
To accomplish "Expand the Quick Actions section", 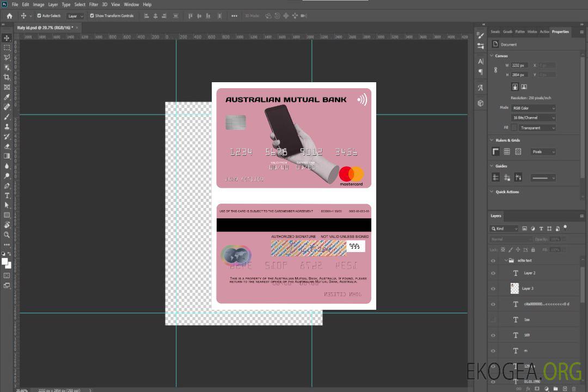I will pos(492,192).
